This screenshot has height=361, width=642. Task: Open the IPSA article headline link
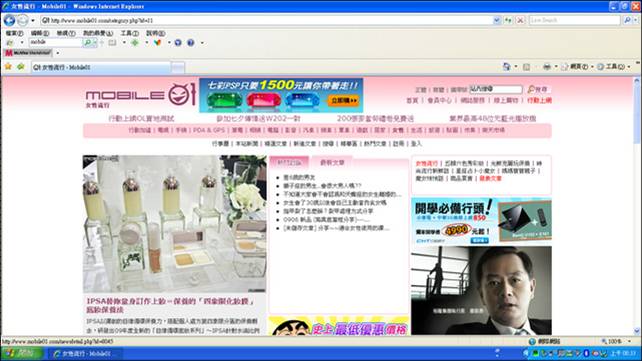click(x=170, y=305)
